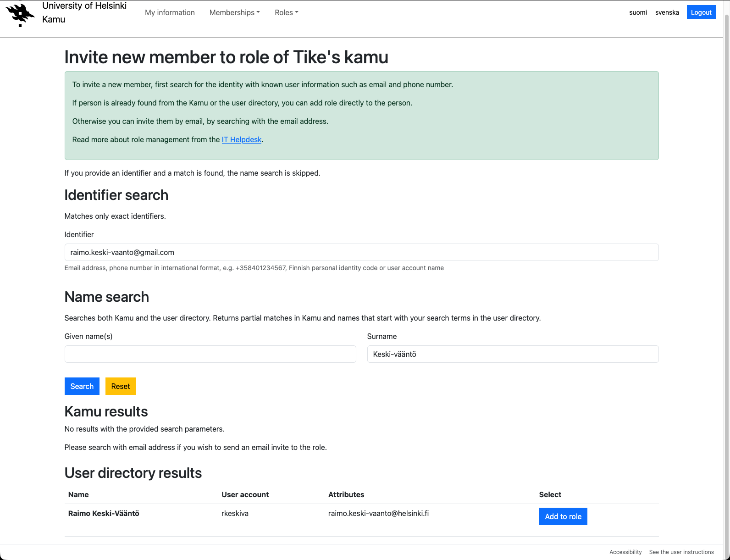Viewport: 730px width, 560px height.
Task: Expand the Roles dropdown menu
Action: pos(286,12)
